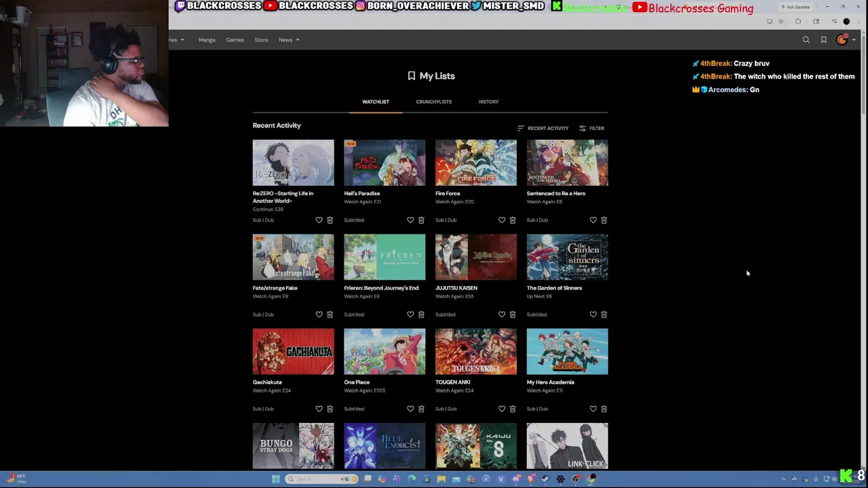Favorite Fire Force with heart icon

tap(502, 220)
